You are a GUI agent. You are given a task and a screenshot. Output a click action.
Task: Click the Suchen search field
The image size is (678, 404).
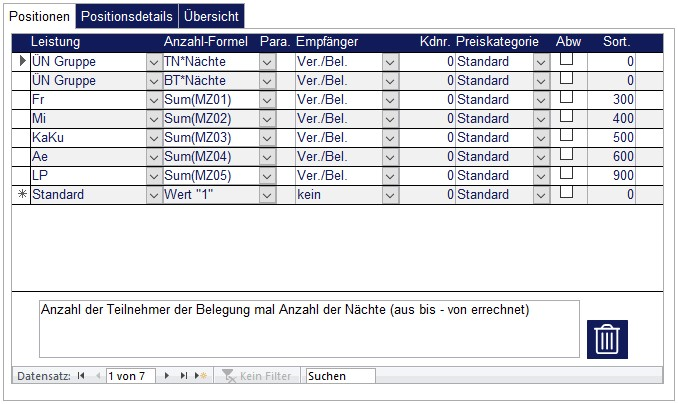tap(340, 376)
